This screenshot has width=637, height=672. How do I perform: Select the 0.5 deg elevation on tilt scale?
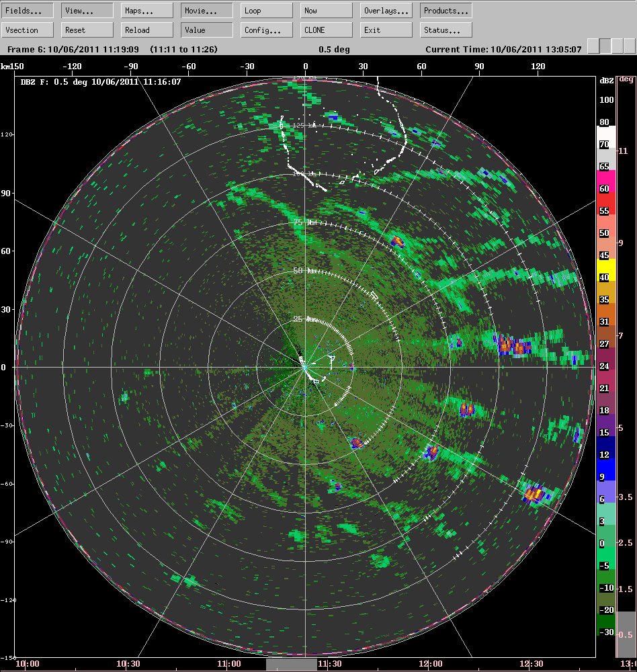(626, 635)
